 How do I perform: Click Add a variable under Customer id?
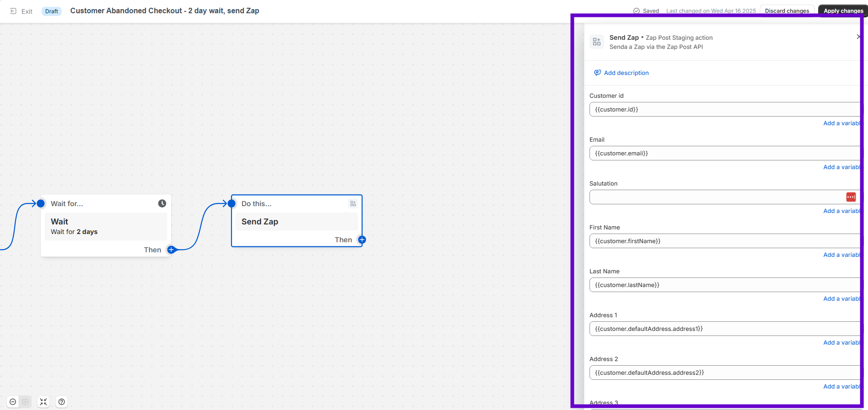pyautogui.click(x=841, y=123)
